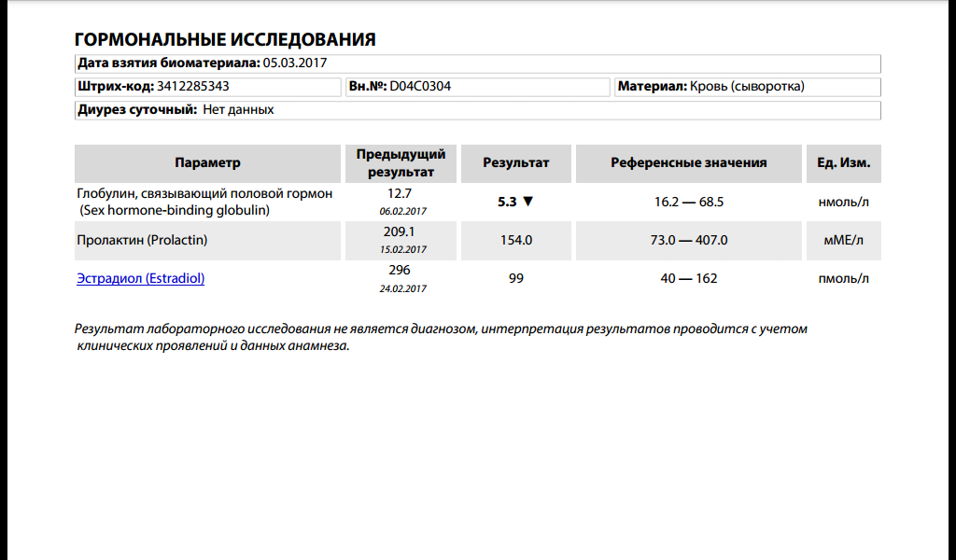
Task: Select the Предыдущий результат column header
Action: click(401, 162)
